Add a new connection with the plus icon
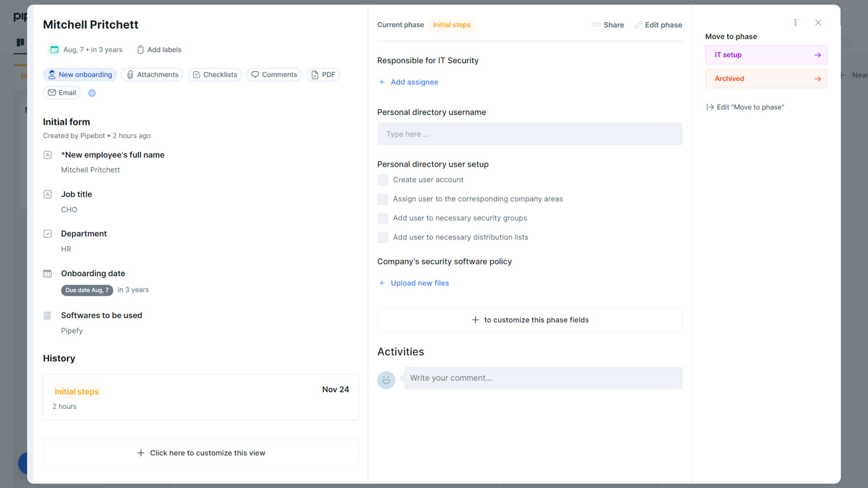The image size is (868, 488). (92, 93)
